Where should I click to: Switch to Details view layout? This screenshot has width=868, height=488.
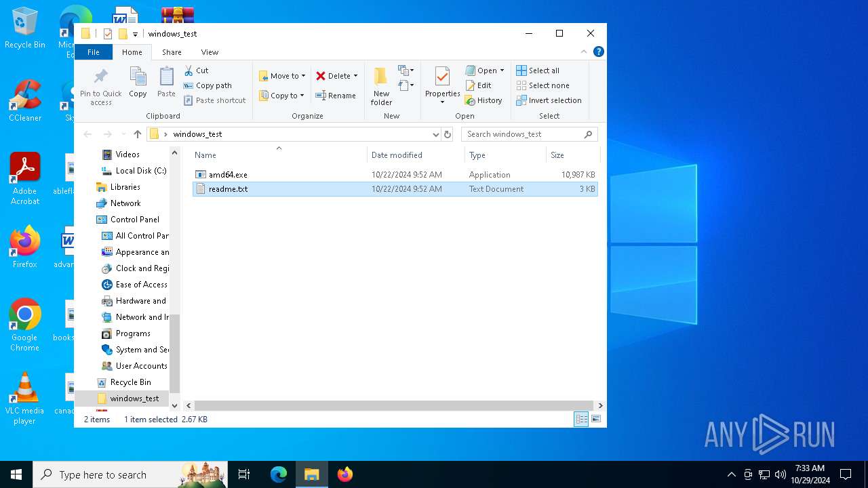pos(581,420)
